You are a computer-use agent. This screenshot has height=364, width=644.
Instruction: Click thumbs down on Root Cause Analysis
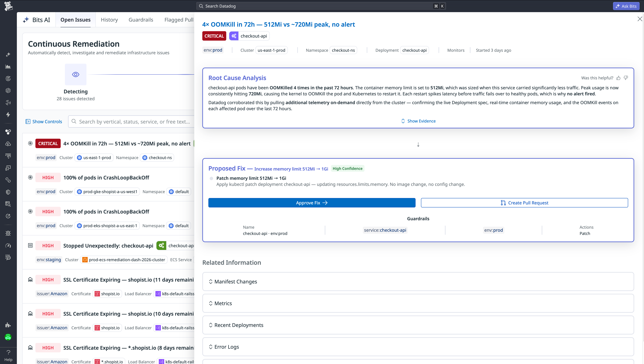pyautogui.click(x=626, y=78)
